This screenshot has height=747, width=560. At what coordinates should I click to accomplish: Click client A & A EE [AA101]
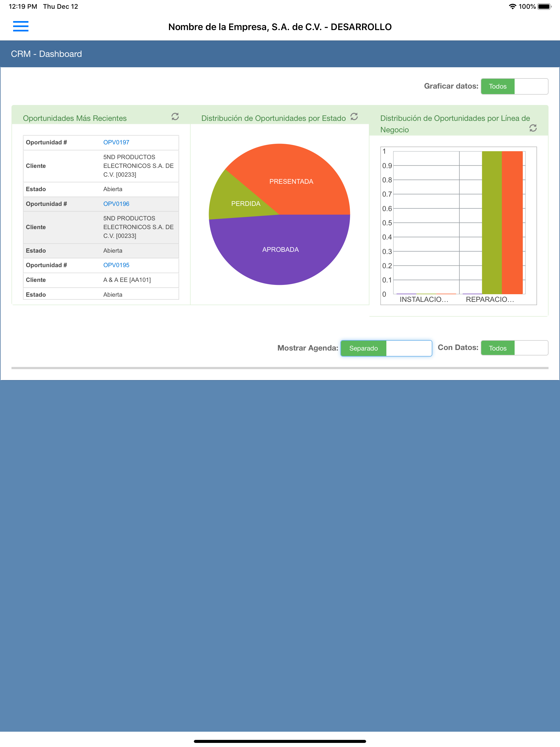pos(127,280)
